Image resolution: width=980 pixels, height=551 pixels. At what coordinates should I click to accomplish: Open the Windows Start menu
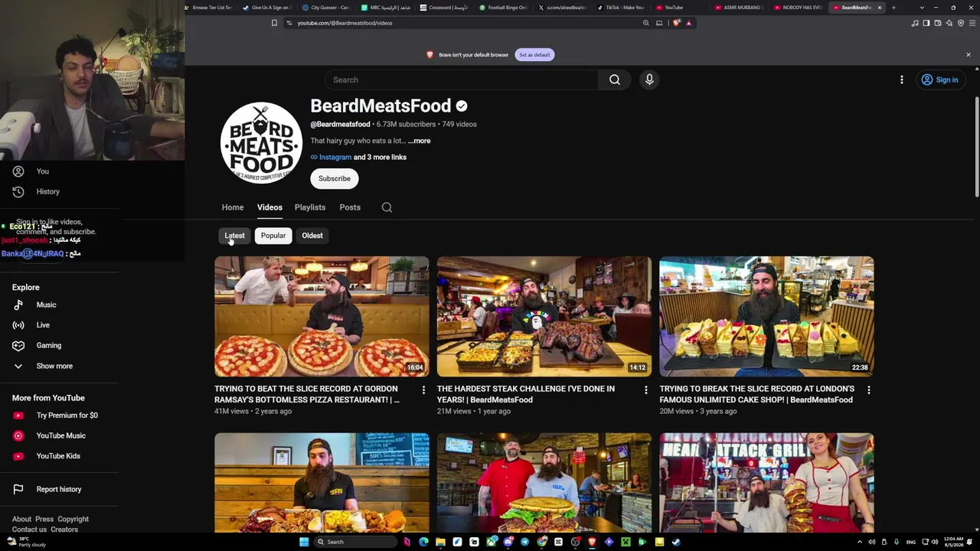[x=304, y=542]
